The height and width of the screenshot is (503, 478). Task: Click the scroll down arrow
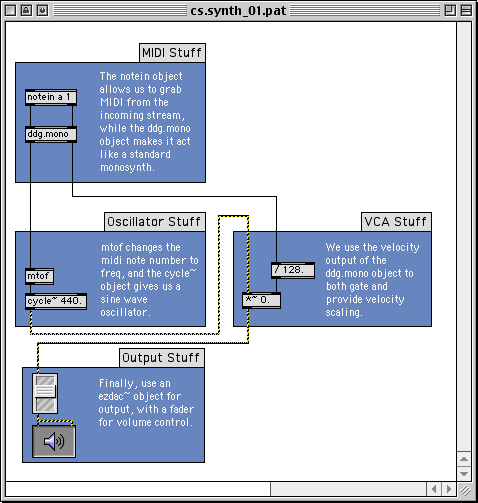(464, 473)
